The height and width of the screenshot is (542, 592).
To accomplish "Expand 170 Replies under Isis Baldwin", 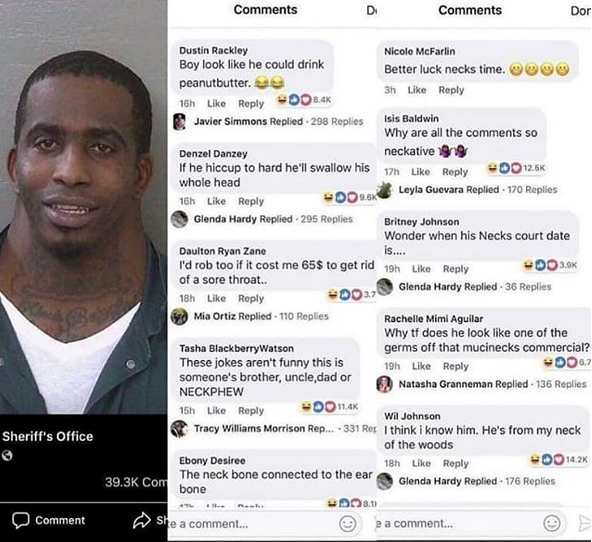I will (x=532, y=189).
